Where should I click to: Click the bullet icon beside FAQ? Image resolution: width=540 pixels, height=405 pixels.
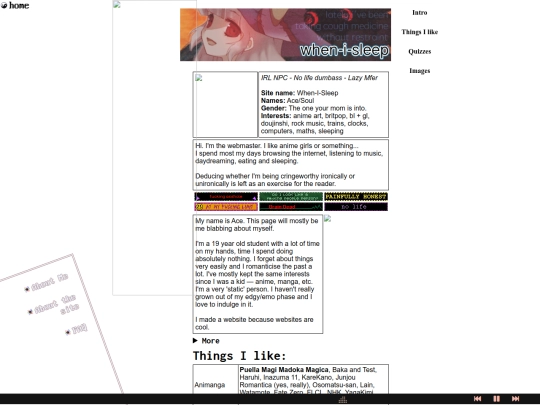(68, 332)
